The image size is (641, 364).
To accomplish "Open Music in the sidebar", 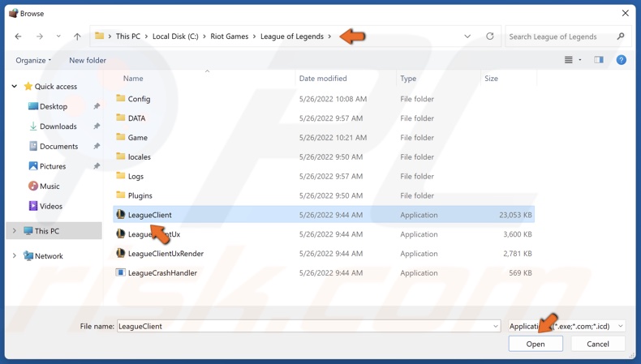I will pyautogui.click(x=49, y=186).
